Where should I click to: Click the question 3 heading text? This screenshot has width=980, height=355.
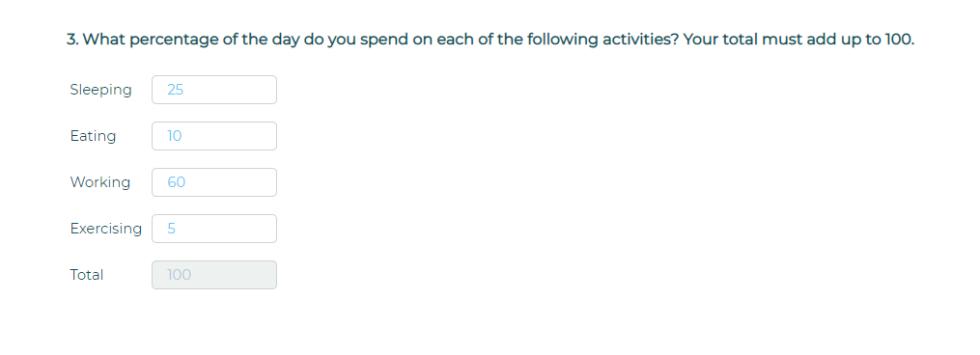point(490,40)
